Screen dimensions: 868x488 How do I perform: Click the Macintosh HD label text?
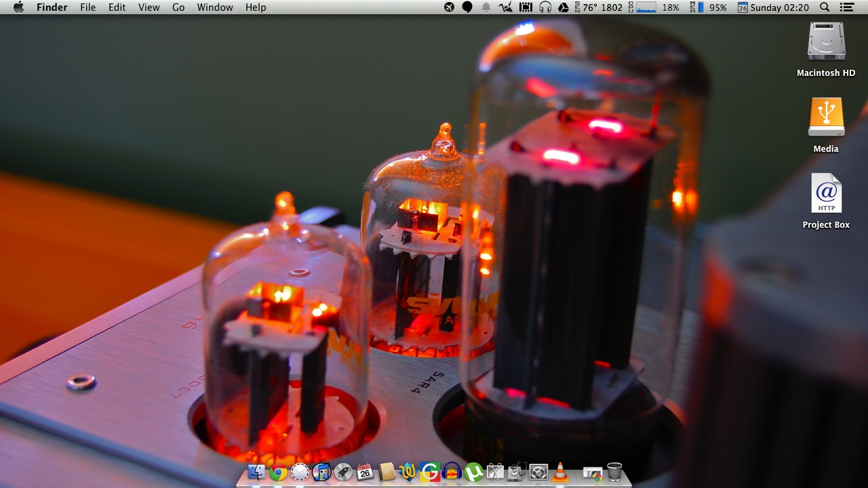tap(826, 73)
